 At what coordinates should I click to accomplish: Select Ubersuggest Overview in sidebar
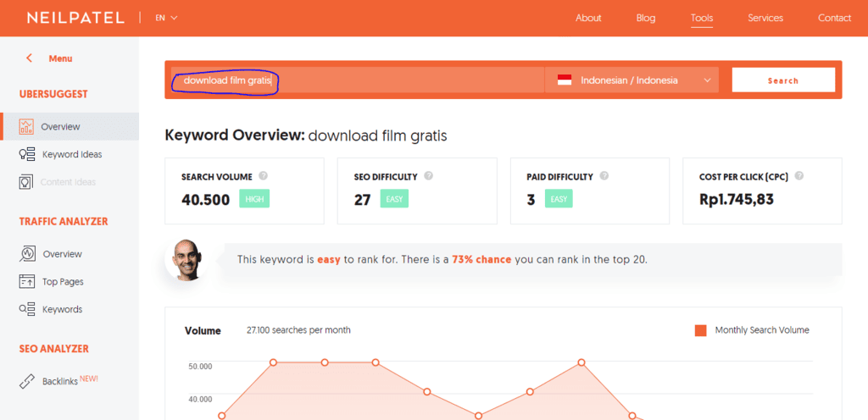[x=70, y=126]
